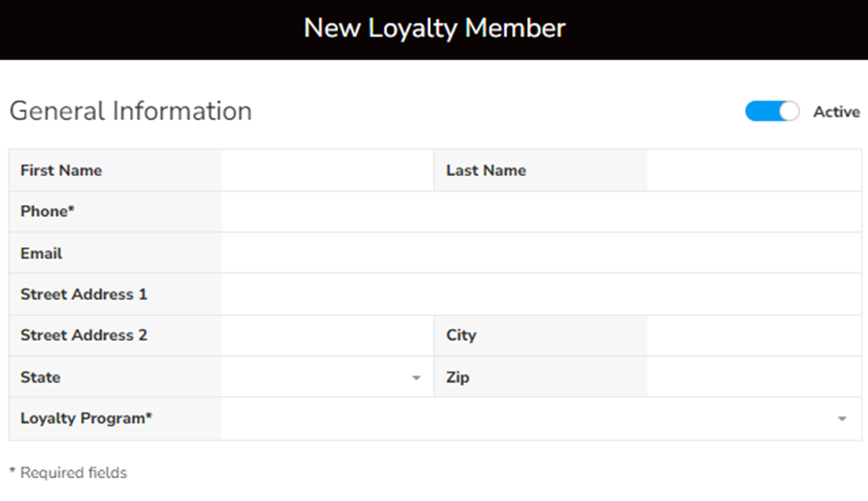Click into the City input field

pyautogui.click(x=753, y=335)
